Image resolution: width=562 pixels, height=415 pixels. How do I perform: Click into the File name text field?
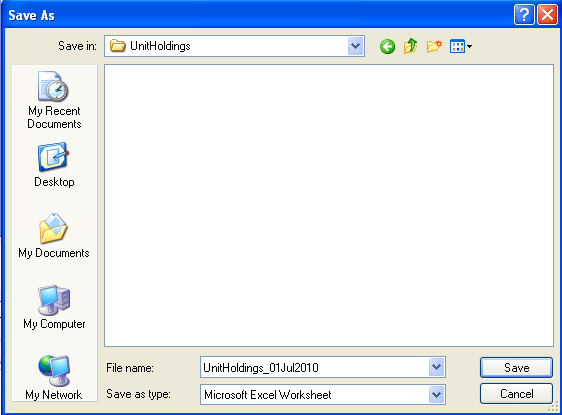coord(315,367)
